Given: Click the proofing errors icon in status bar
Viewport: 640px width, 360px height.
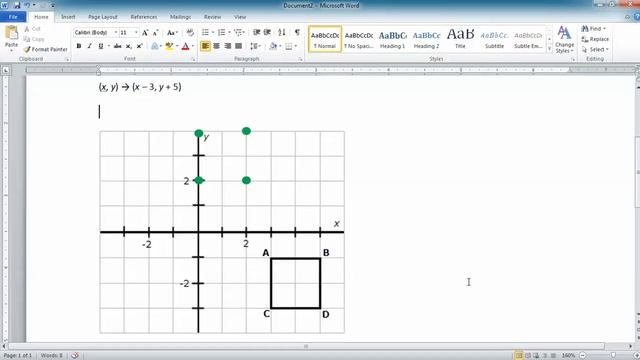Looking at the screenshot, I should [x=75, y=356].
